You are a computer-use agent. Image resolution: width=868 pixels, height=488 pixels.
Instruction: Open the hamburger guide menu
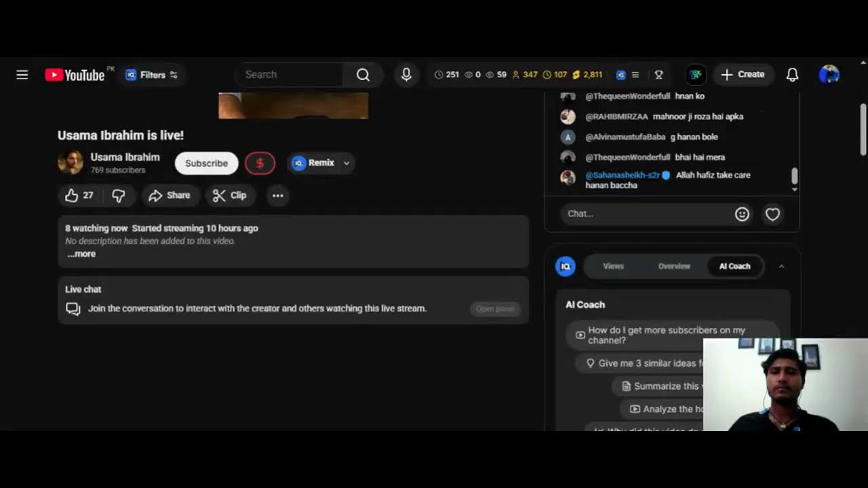[22, 75]
